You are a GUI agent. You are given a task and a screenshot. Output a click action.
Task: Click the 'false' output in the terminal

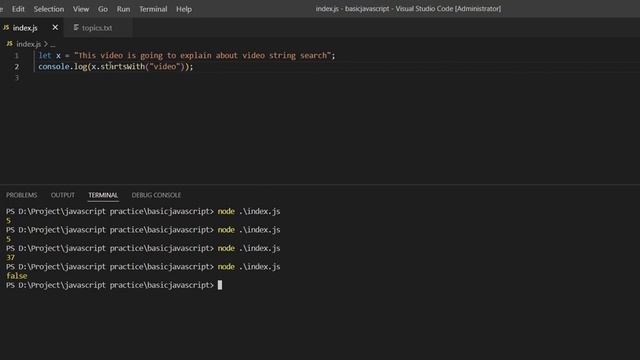tap(17, 276)
